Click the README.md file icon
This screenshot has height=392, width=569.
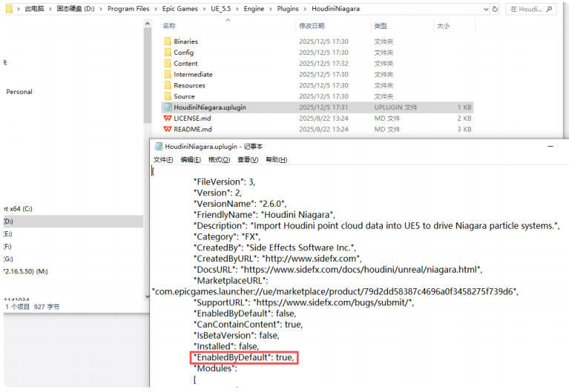168,129
